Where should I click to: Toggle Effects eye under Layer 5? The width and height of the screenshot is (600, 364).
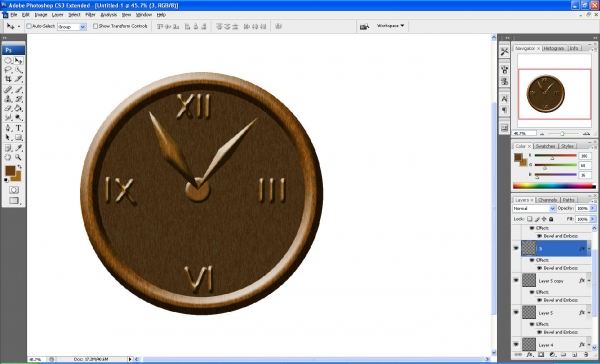point(532,324)
